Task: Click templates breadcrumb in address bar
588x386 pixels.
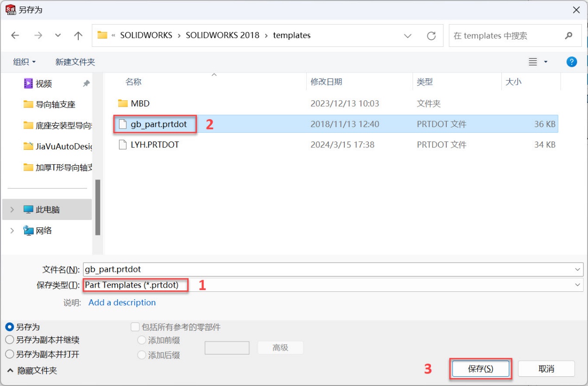Action: [x=292, y=35]
